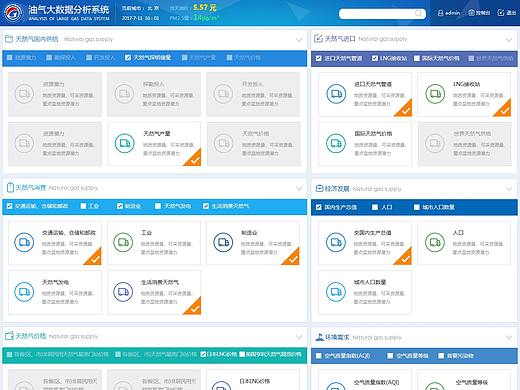This screenshot has width=520, height=390.
Task: Check the 城市人口数量 checkbox
Action: click(417, 207)
